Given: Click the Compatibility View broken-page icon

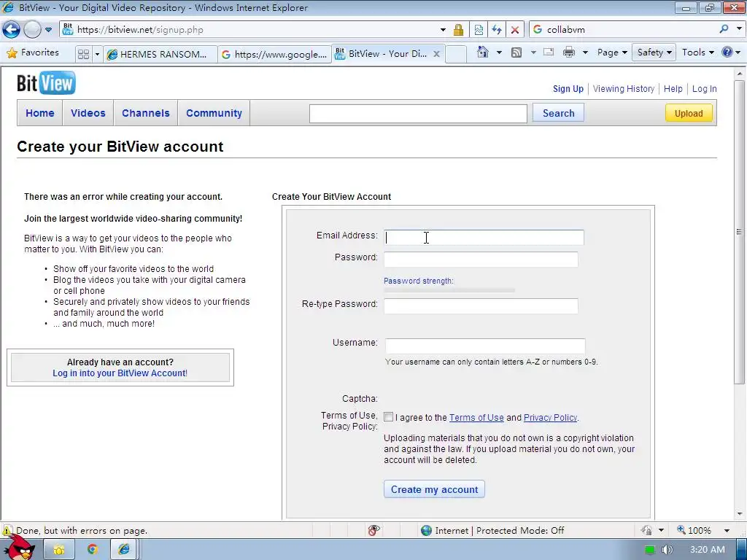Looking at the screenshot, I should (479, 30).
